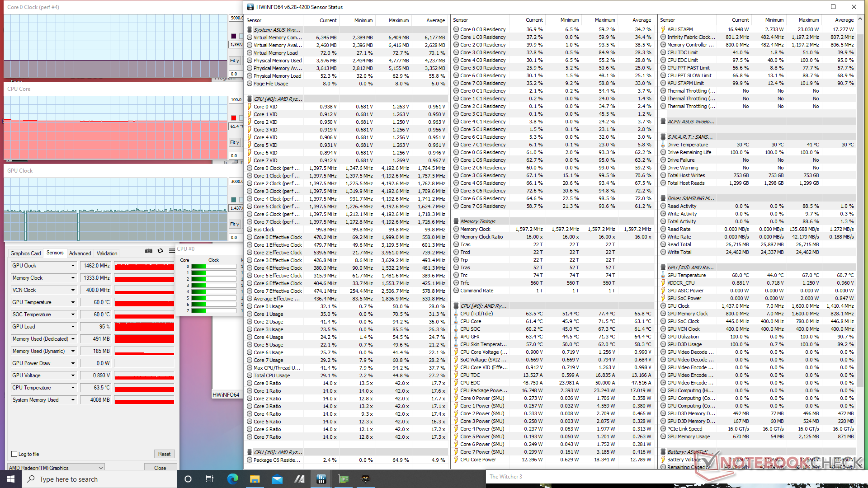Click the Task View taskbar icon
Viewport: 868px width, 488px height.
210,479
